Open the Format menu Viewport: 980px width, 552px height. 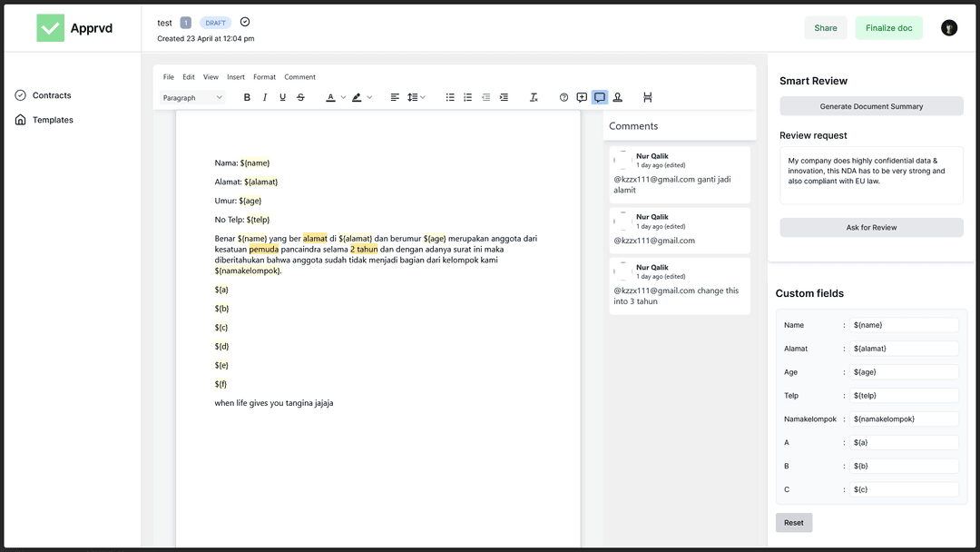click(x=264, y=77)
